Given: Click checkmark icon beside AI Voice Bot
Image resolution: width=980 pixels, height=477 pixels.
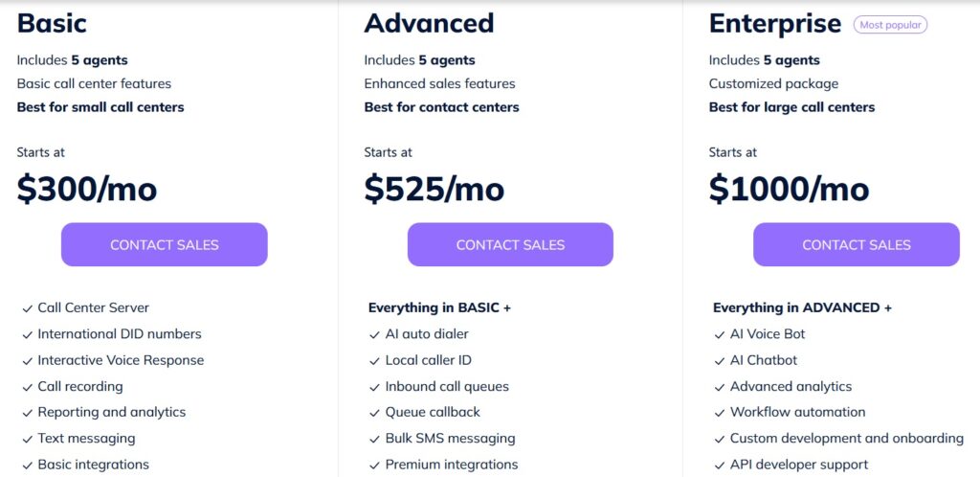Looking at the screenshot, I should 720,335.
